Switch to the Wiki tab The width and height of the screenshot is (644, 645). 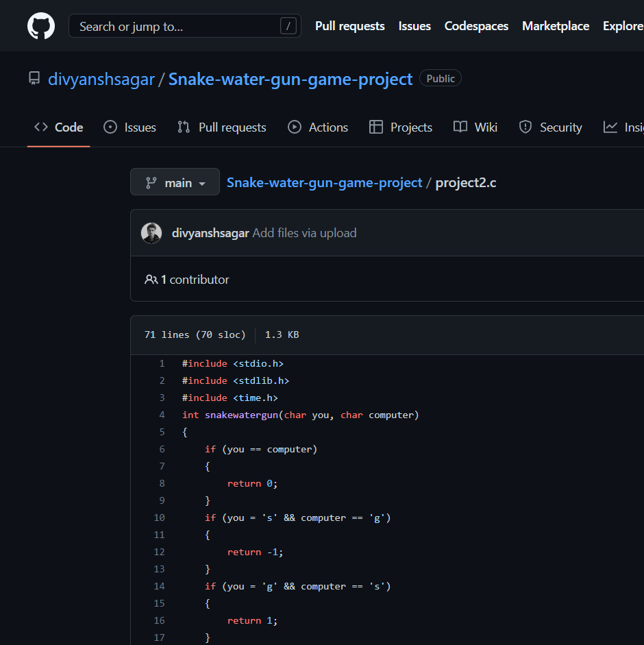(475, 127)
